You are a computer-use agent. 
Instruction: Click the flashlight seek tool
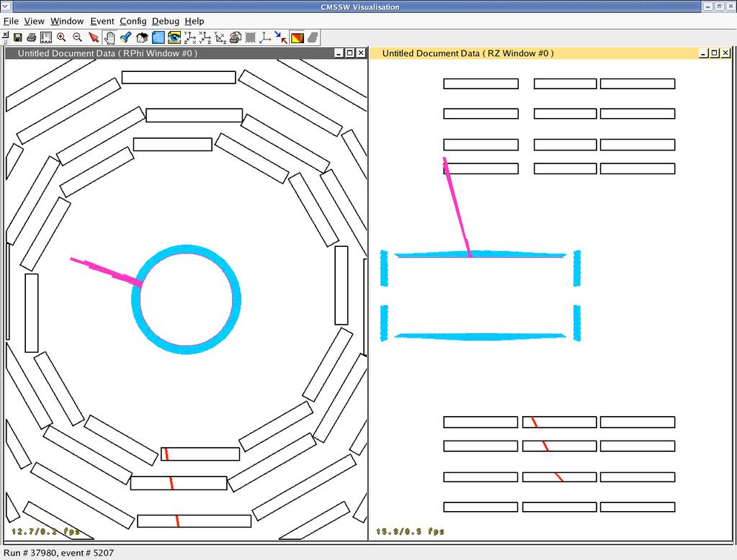(125, 37)
